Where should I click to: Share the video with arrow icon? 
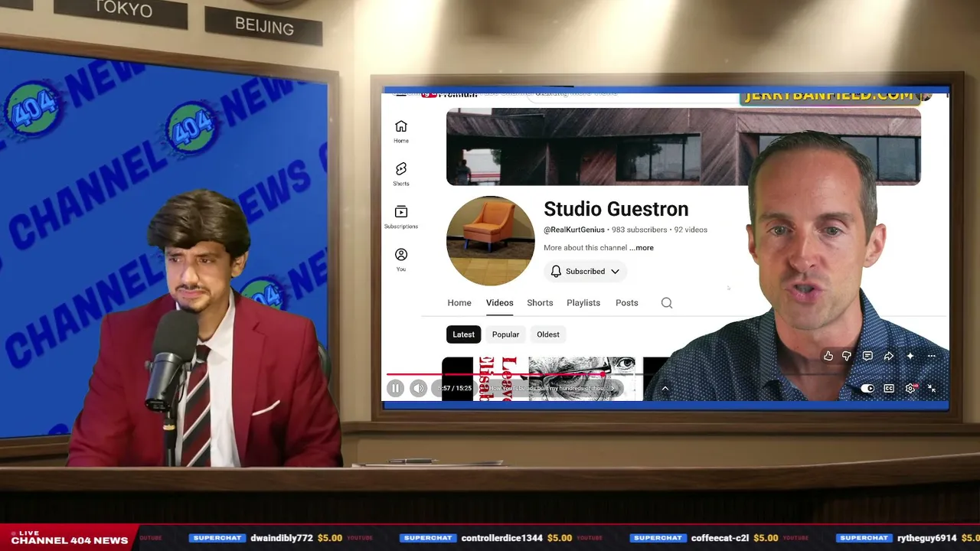[x=889, y=356]
